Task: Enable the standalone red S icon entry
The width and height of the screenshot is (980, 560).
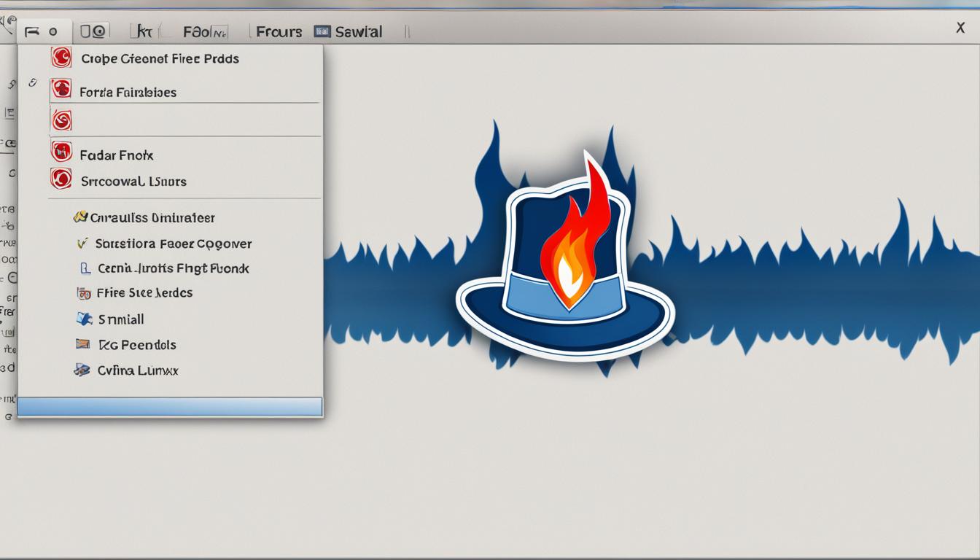Action: tap(62, 120)
